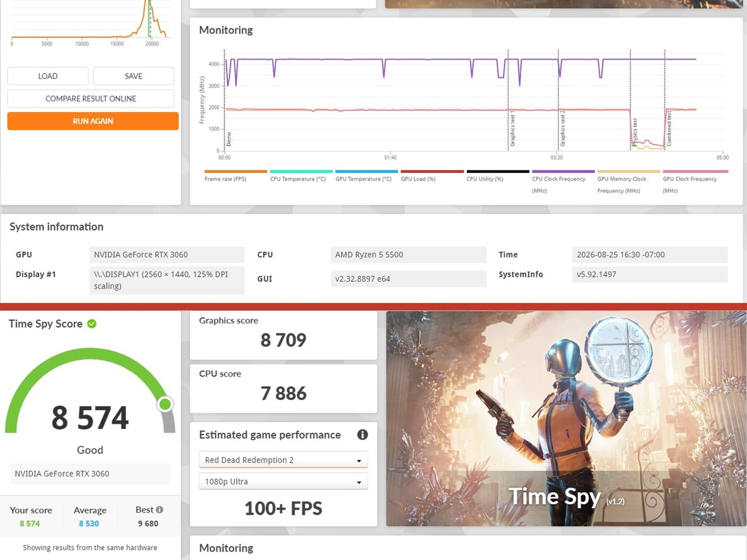Toggle the GPU Clock Frequency legend entry
747x560 pixels.
point(695,182)
